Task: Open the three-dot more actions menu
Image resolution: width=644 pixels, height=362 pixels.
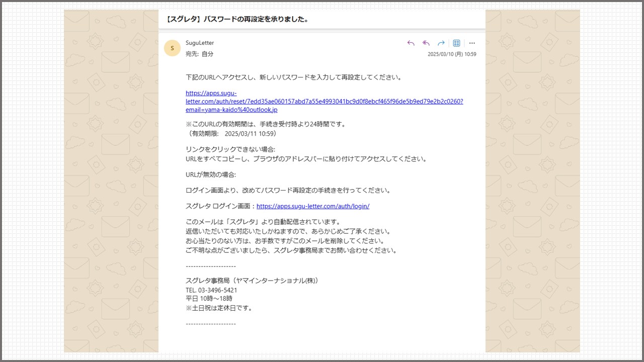Action: tap(472, 43)
